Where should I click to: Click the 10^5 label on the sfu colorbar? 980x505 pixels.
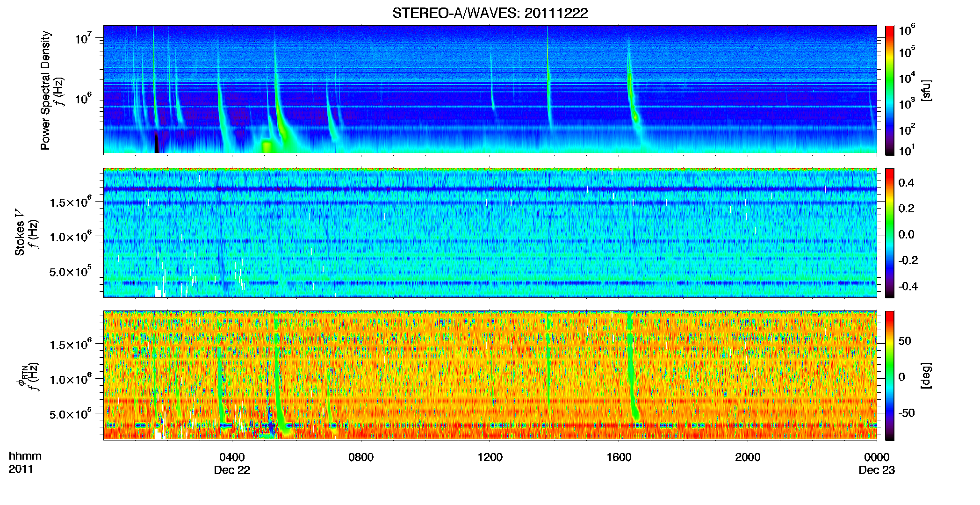907,52
